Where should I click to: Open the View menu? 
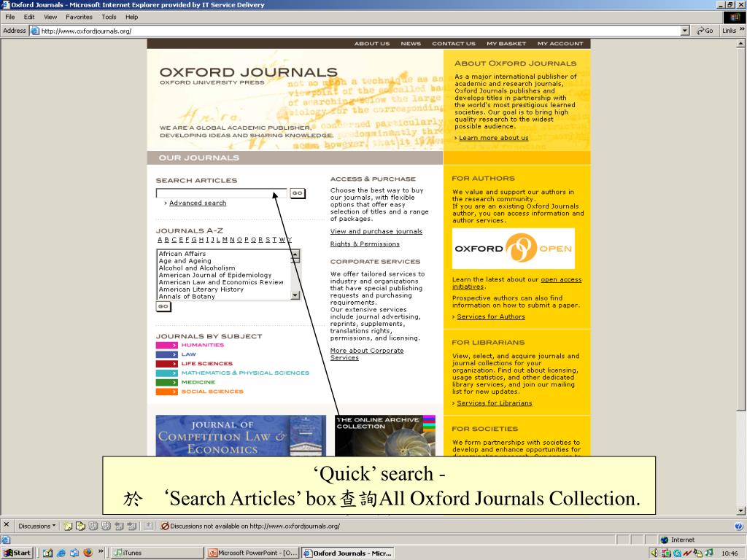pos(50,17)
